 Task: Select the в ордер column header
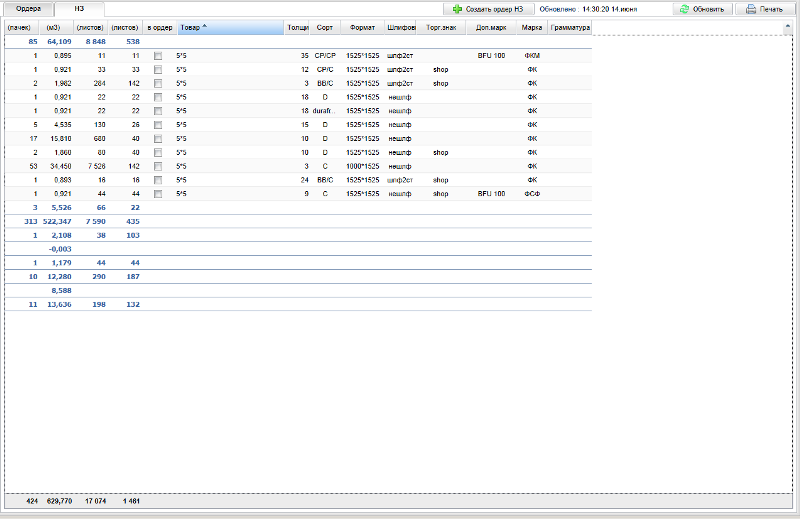point(159,27)
